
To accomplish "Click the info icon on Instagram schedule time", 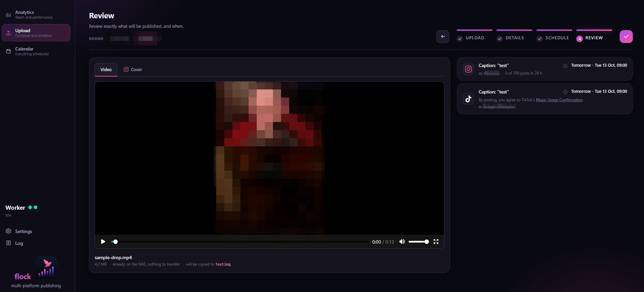I will click(565, 66).
